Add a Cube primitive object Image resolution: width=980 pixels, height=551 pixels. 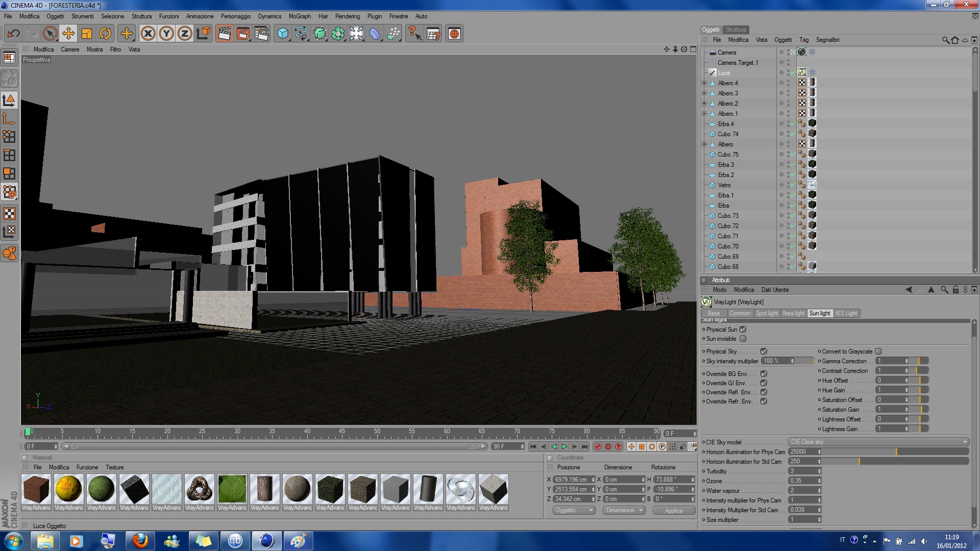point(283,34)
